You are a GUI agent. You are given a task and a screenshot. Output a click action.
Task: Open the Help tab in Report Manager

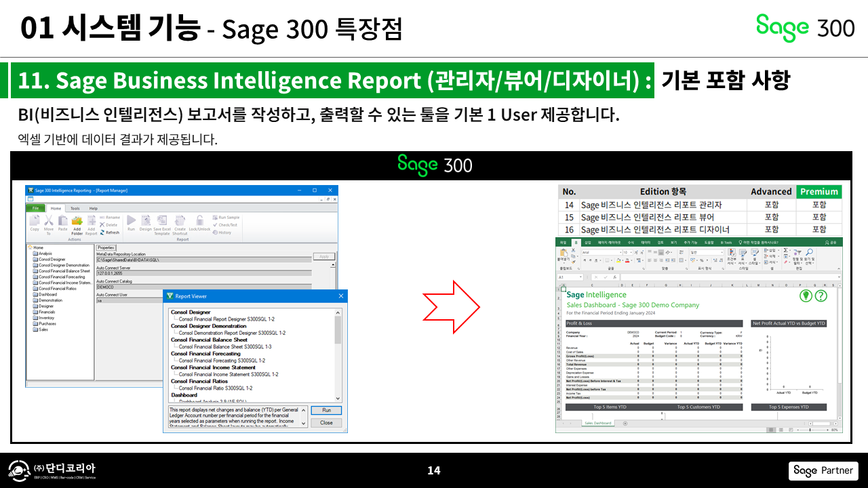(94, 208)
